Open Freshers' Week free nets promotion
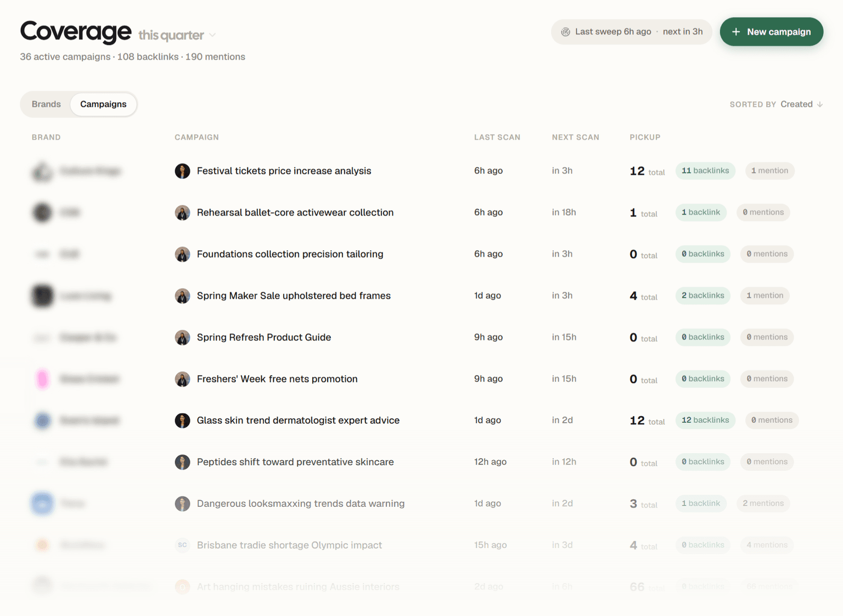Image resolution: width=843 pixels, height=616 pixels. [x=277, y=379]
